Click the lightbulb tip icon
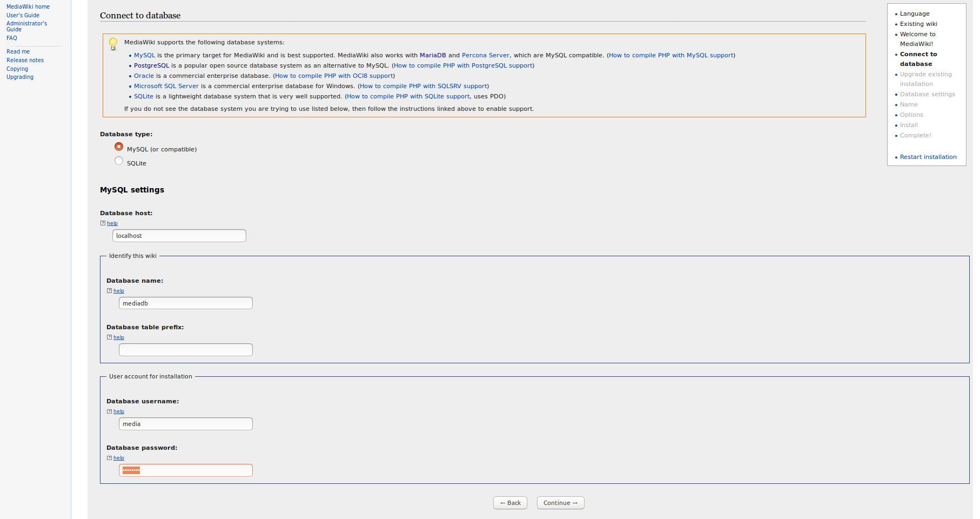The height and width of the screenshot is (519, 980). (113, 44)
